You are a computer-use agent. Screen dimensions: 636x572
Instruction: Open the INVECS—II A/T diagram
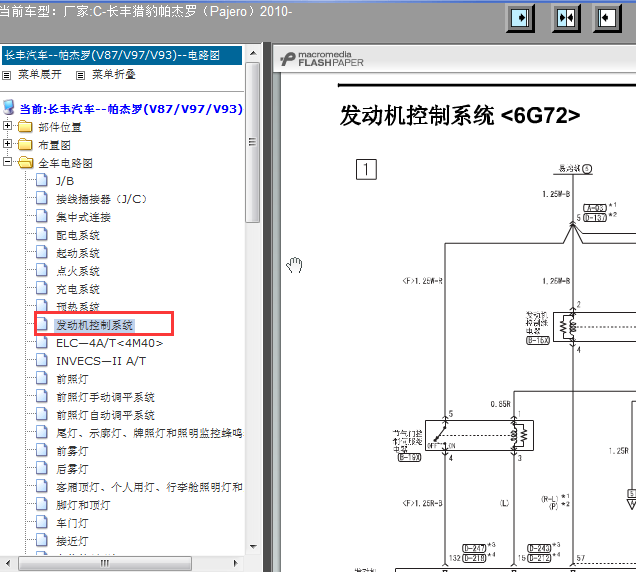click(101, 361)
